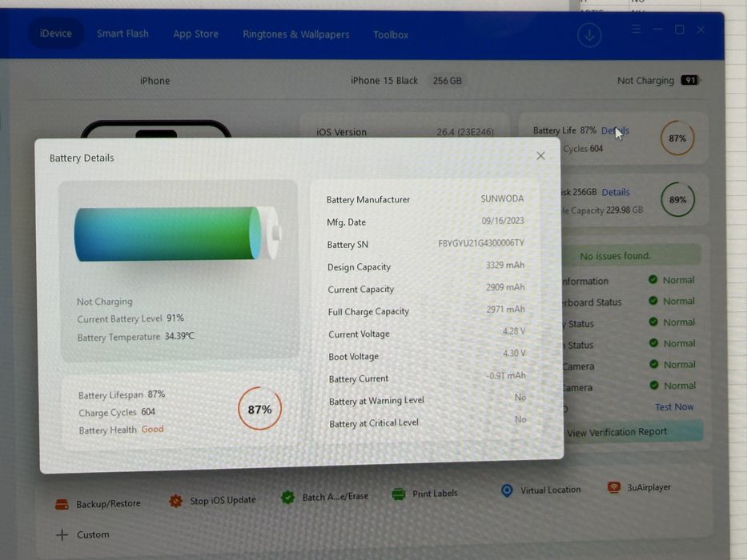Click the SUNWODA manufacturer value

click(502, 198)
